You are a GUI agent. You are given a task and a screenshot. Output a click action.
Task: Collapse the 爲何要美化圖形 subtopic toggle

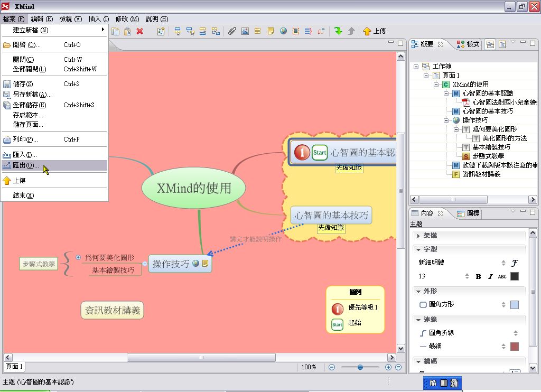[x=78, y=257]
